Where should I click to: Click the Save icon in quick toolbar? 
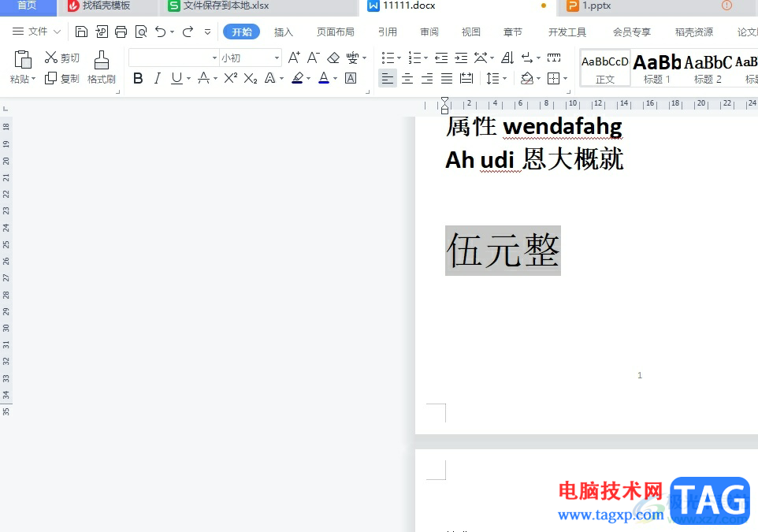(x=81, y=32)
